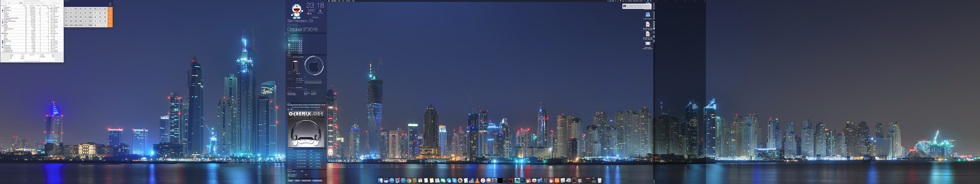This screenshot has width=980, height=184.
Task: Click the Wi-Fi menu bar icon
Action: [x=621, y=1]
